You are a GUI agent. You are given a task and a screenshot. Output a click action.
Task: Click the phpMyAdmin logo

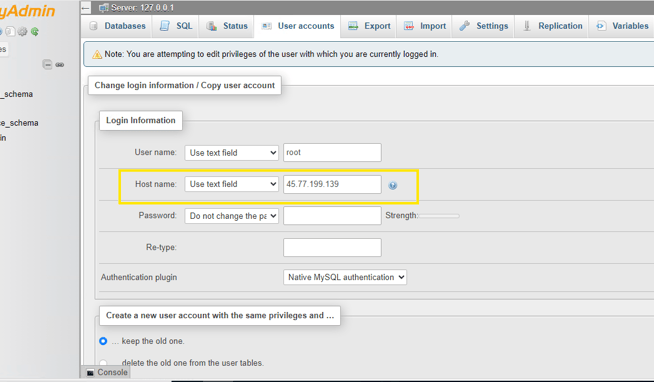[x=28, y=11]
